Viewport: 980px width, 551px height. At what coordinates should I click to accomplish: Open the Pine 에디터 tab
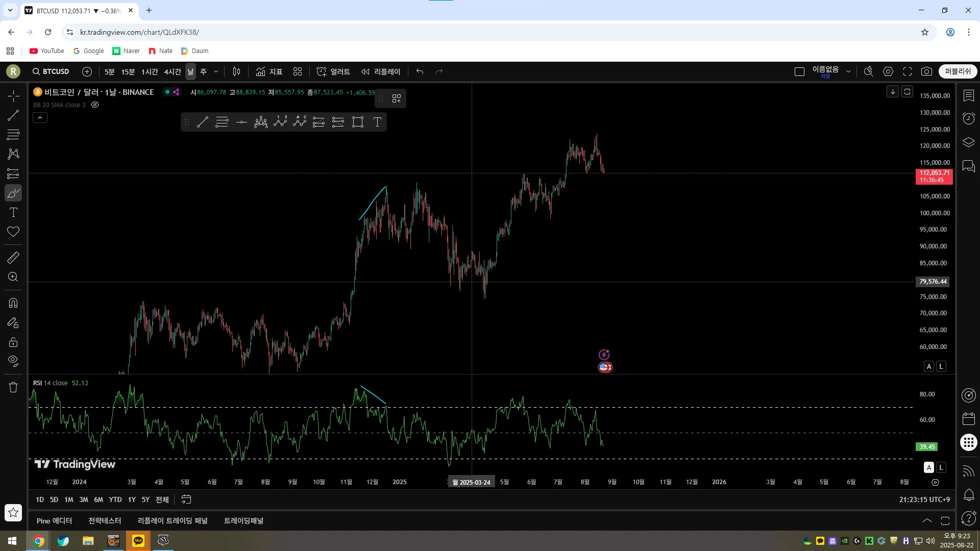click(x=54, y=521)
